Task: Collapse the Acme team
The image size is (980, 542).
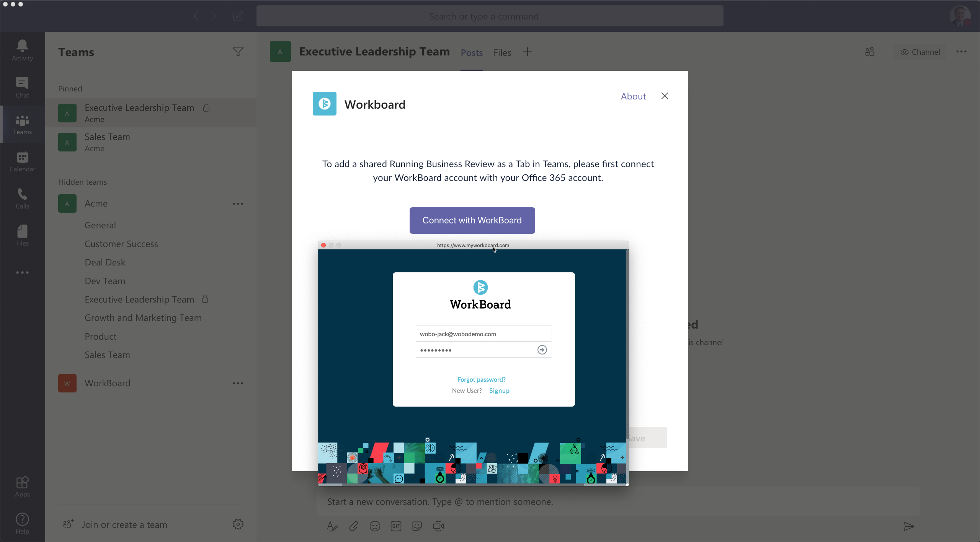Action: 96,203
